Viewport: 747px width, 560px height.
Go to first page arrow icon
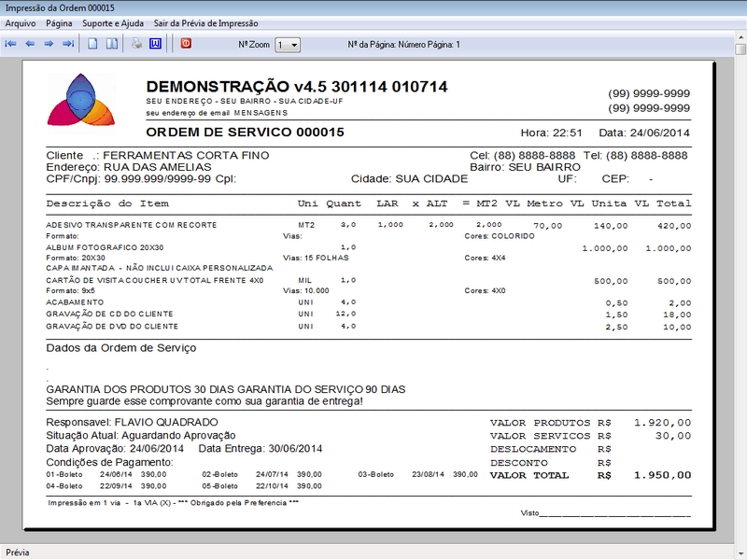[11, 44]
